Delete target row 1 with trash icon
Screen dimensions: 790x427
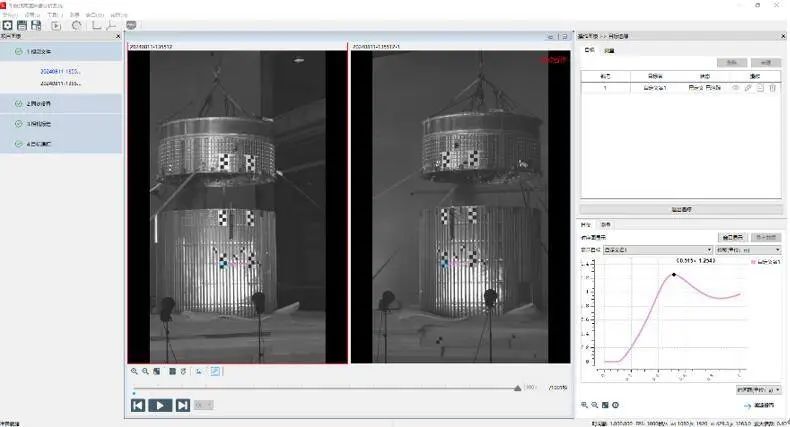tap(772, 88)
